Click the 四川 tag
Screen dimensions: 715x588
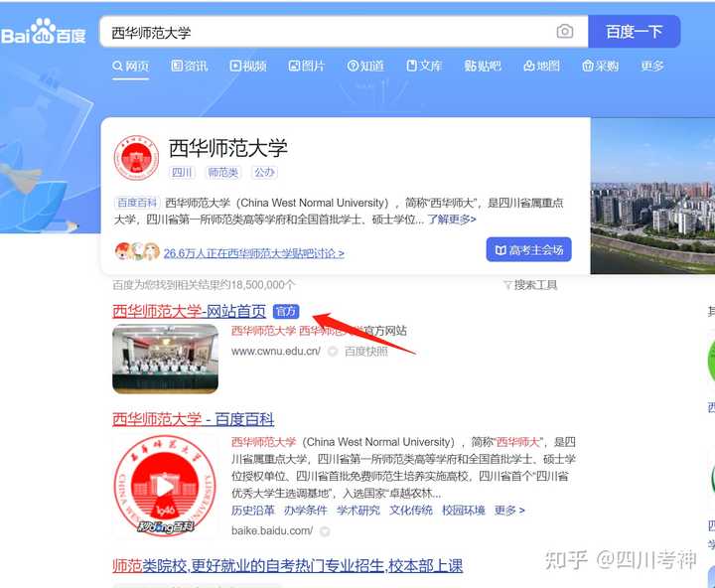click(182, 173)
